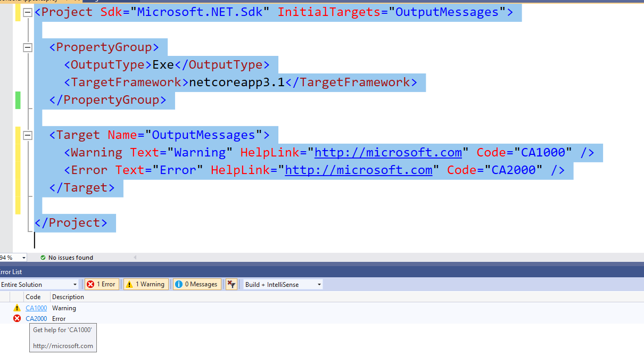Image resolution: width=644 pixels, height=355 pixels.
Task: Toggle the 1 Error filter
Action: [101, 284]
